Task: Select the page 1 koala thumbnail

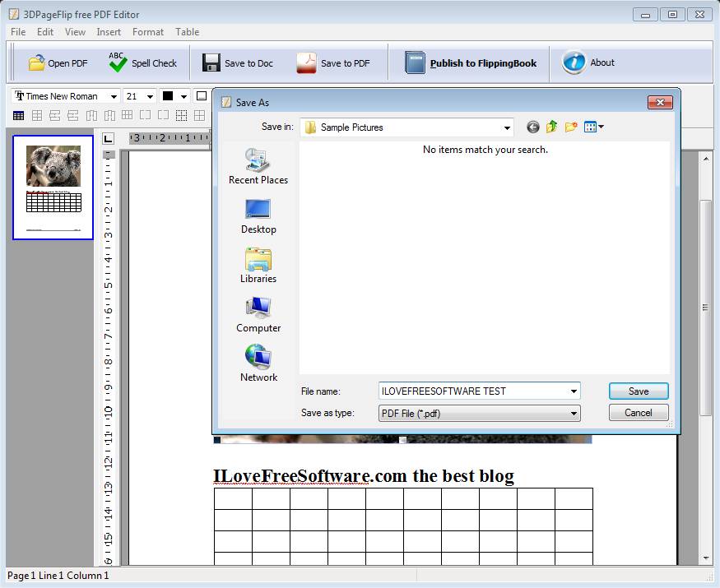Action: pyautogui.click(x=53, y=188)
